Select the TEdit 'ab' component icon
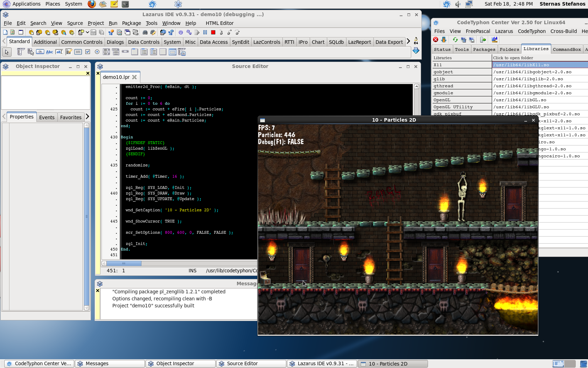 pyautogui.click(x=59, y=52)
